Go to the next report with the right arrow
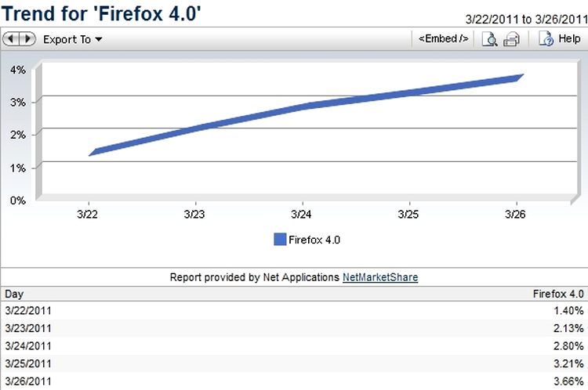 click(27, 38)
